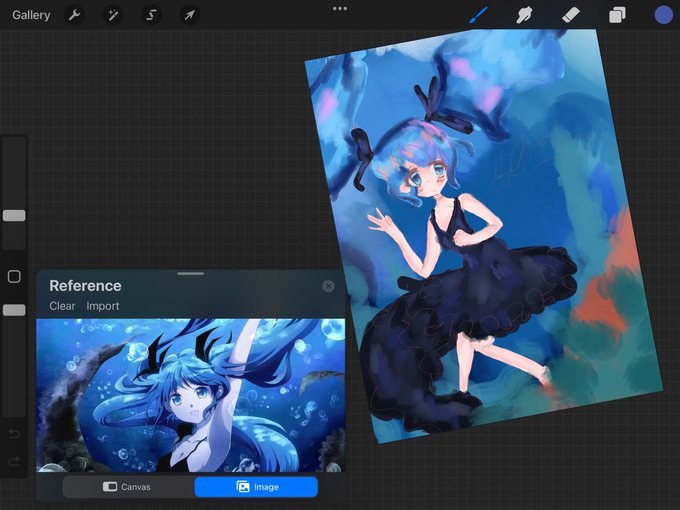This screenshot has width=680, height=510.
Task: Activate the Selection tool
Action: 151,16
